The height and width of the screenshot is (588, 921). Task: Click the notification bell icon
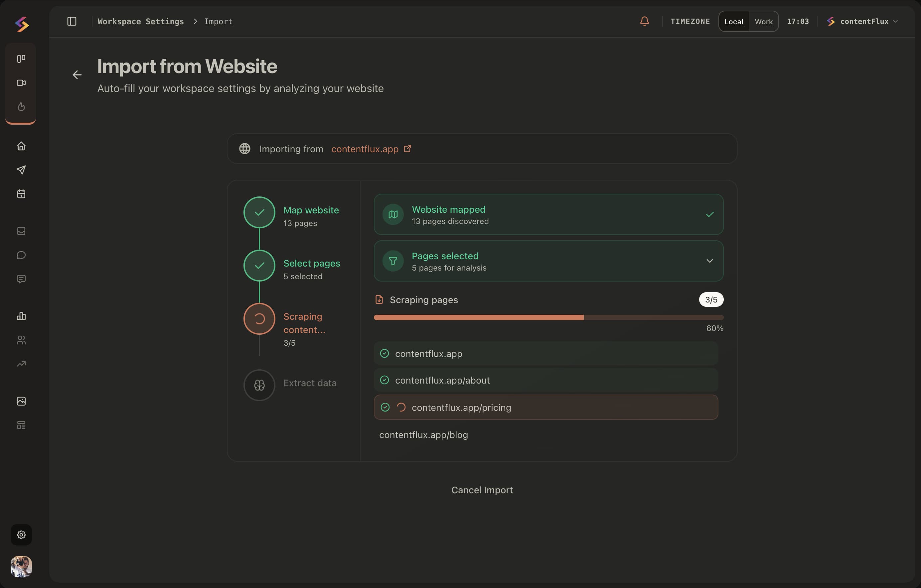[644, 21]
